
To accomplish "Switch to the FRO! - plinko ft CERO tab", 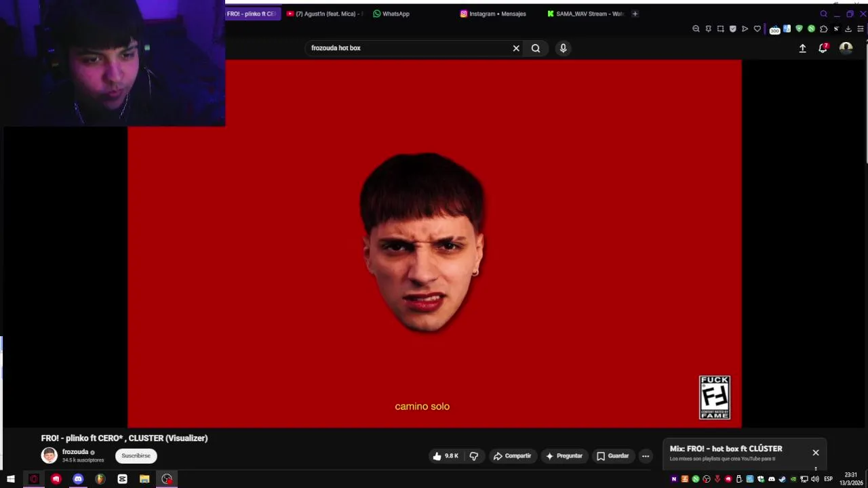I will (252, 14).
